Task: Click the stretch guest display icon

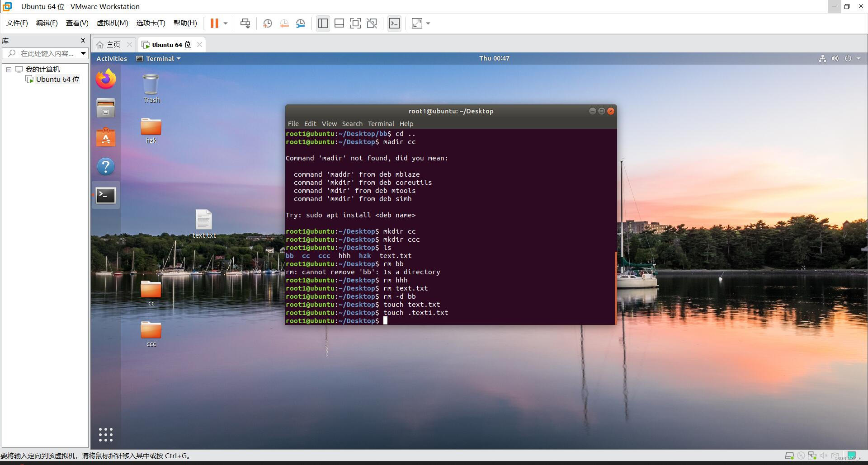Action: tap(417, 23)
